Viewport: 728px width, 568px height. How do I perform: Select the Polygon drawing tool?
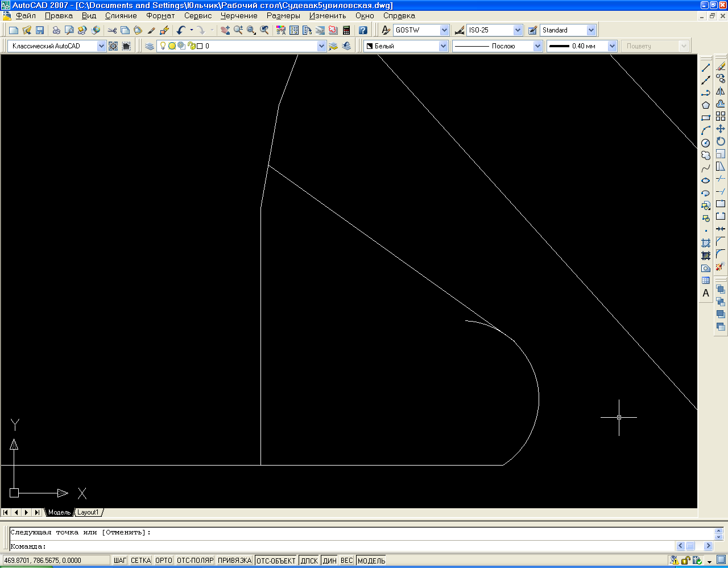pos(706,105)
